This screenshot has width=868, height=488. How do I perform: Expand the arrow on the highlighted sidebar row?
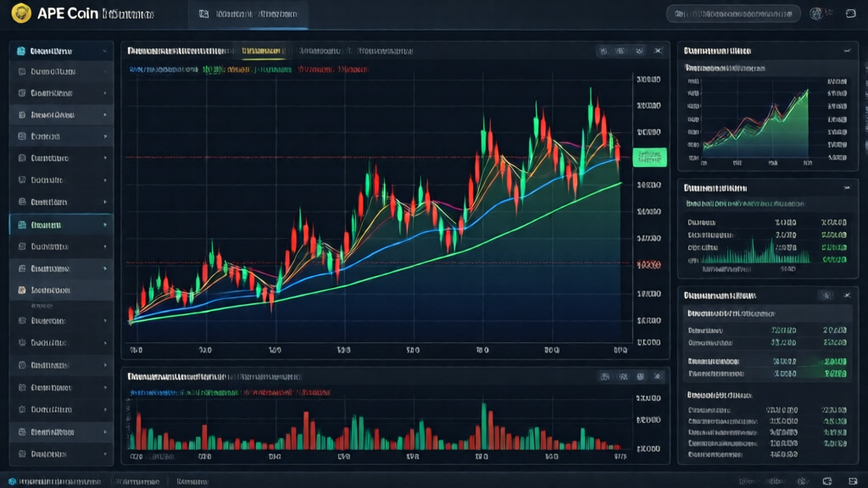[104, 225]
